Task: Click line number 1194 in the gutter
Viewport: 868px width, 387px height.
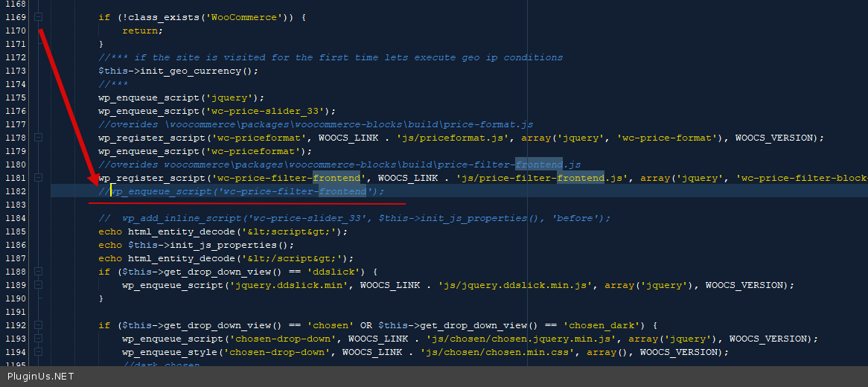Action: pos(14,352)
